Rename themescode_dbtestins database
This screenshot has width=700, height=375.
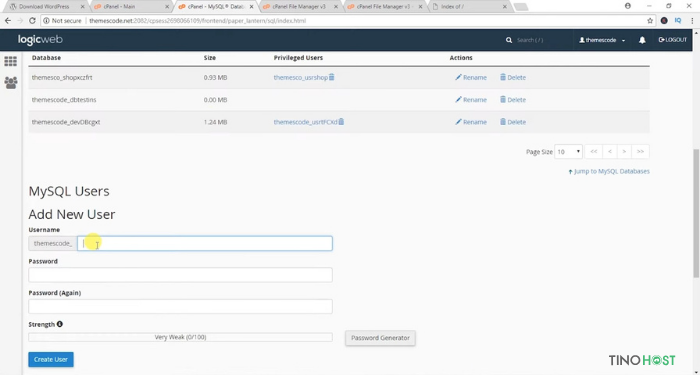[x=471, y=100]
